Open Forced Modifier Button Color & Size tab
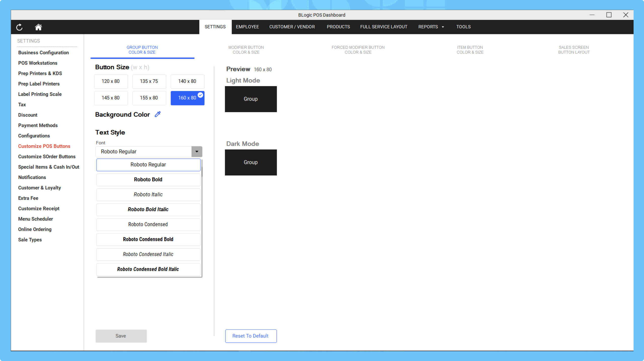This screenshot has width=644, height=361. click(x=358, y=50)
